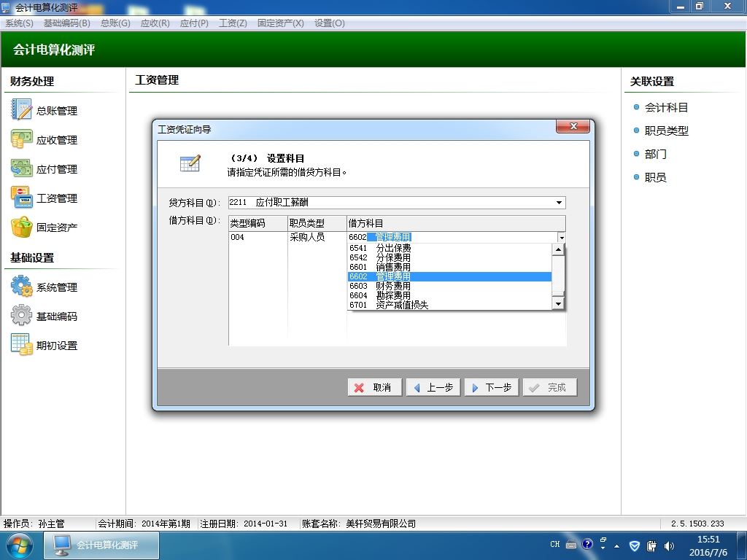Select the 采购人员 cell
Viewport: 747px width, 560px height.
click(317, 237)
